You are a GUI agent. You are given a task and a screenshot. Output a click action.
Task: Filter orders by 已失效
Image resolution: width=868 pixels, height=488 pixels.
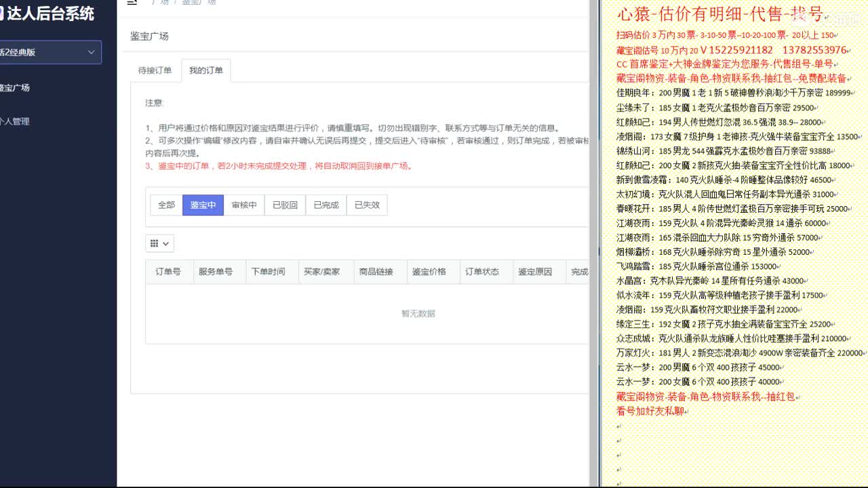367,205
